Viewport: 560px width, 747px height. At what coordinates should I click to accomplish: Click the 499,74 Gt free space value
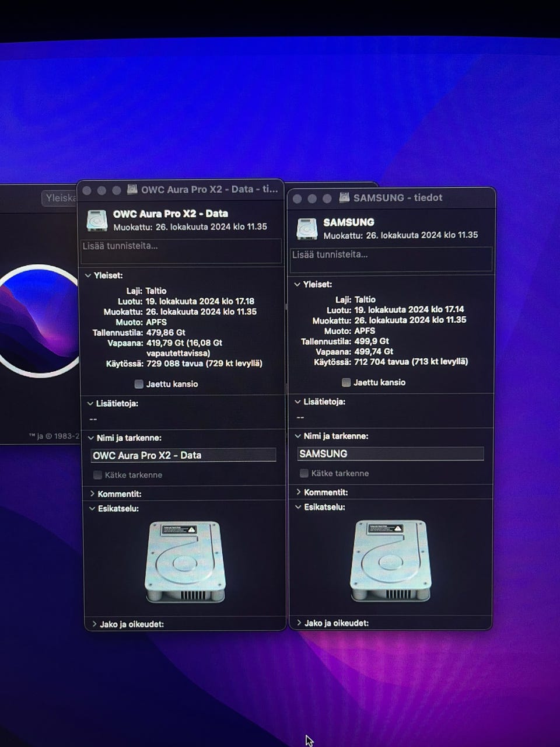tap(374, 351)
